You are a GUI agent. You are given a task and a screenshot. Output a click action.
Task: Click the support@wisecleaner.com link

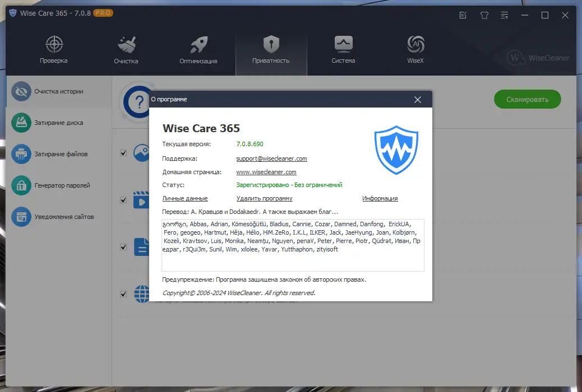(271, 158)
